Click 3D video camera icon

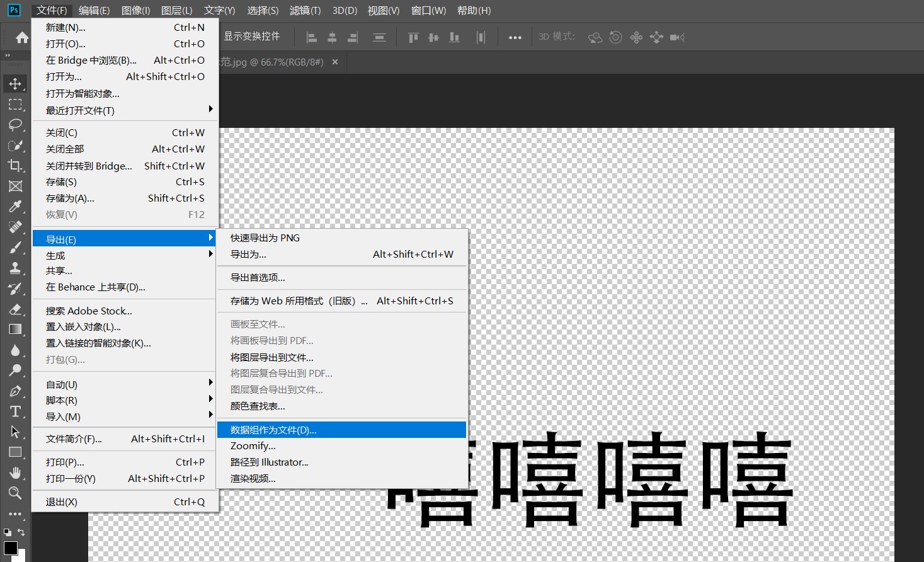(x=677, y=38)
